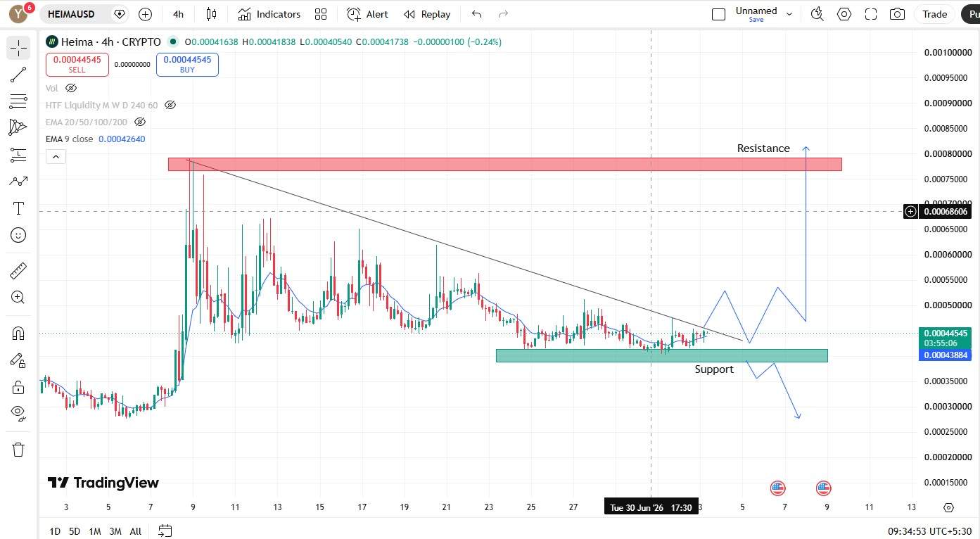The image size is (980, 539).
Task: Select the ruler measure tool
Action: pos(19,270)
